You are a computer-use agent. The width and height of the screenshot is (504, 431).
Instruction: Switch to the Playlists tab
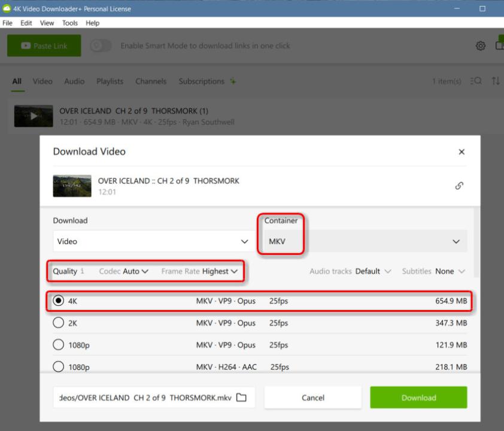(x=110, y=81)
